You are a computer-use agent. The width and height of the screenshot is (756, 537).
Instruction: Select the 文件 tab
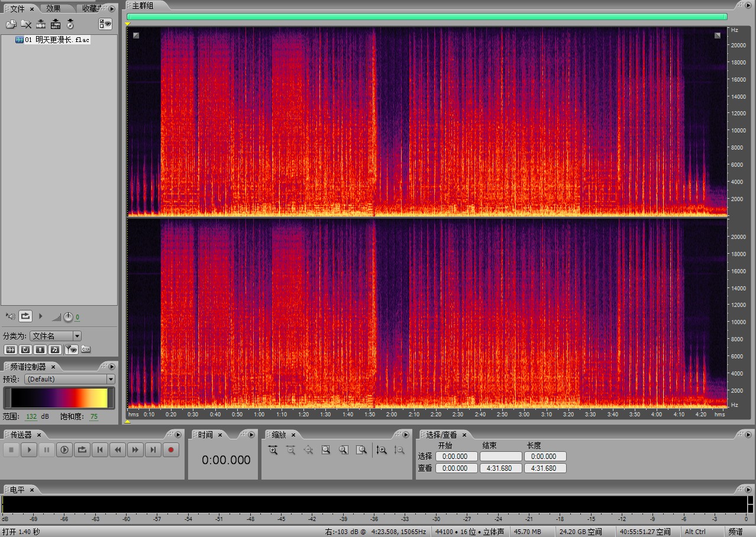point(17,8)
